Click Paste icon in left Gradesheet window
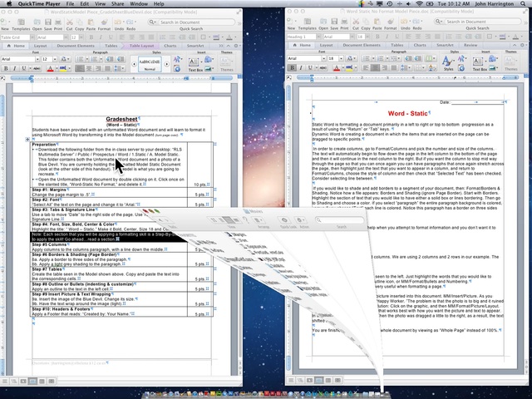The image size is (532, 399). coord(91,22)
